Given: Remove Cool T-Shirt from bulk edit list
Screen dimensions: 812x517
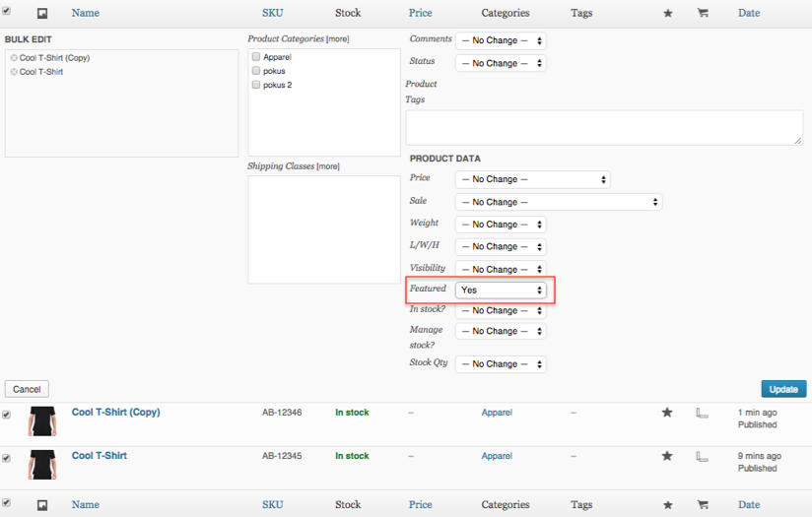Looking at the screenshot, I should pyautogui.click(x=14, y=72).
